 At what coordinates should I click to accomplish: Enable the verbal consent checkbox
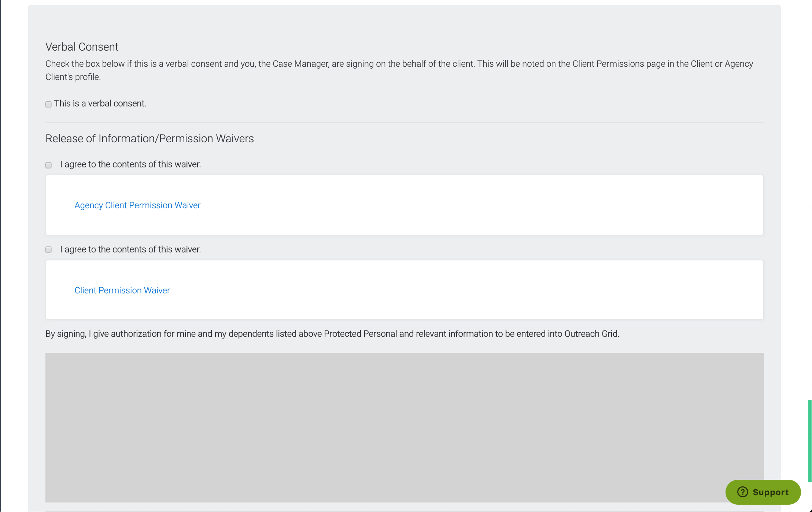[48, 104]
